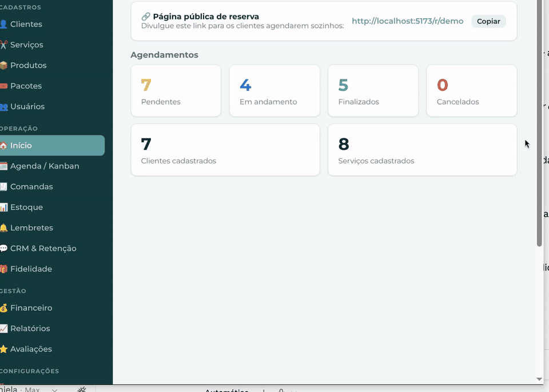This screenshot has width=549, height=392.
Task: Click the GESTÃO sidebar section header
Action: 13,291
